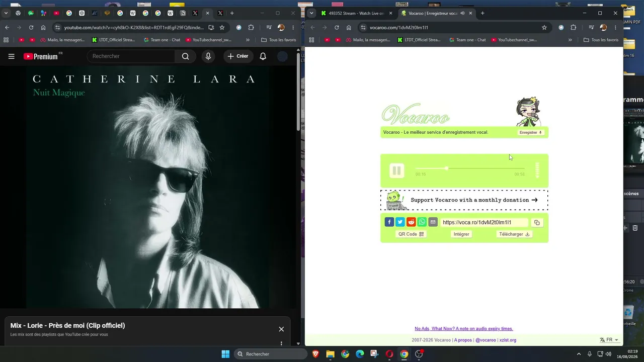Image resolution: width=644 pixels, height=362 pixels.
Task: Mute the Vocaroo tab audio indicator
Action: coord(462,13)
